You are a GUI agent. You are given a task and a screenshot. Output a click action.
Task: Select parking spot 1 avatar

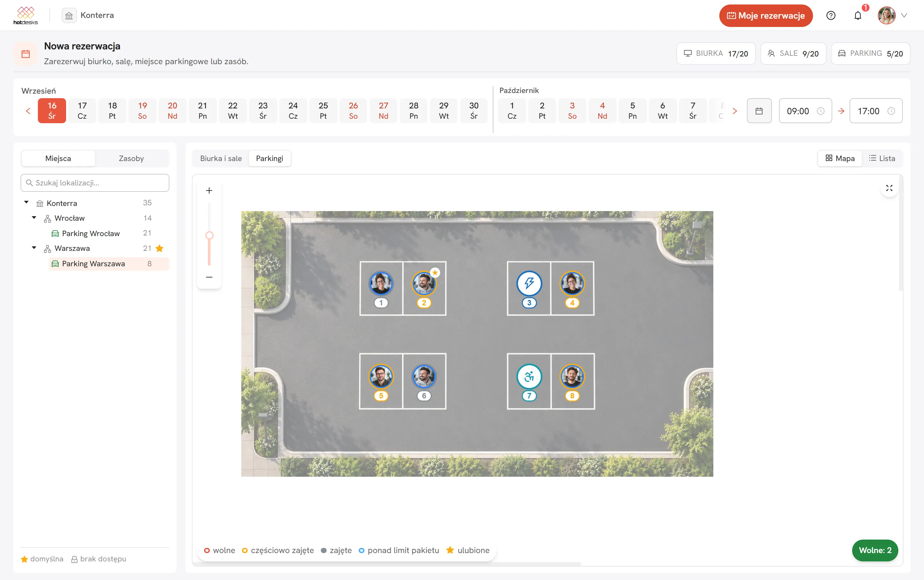point(381,284)
